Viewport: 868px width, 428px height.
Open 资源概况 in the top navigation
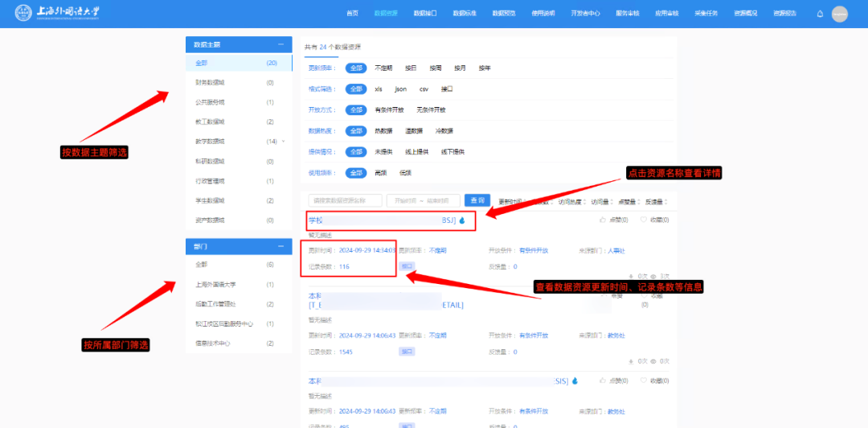(x=745, y=14)
